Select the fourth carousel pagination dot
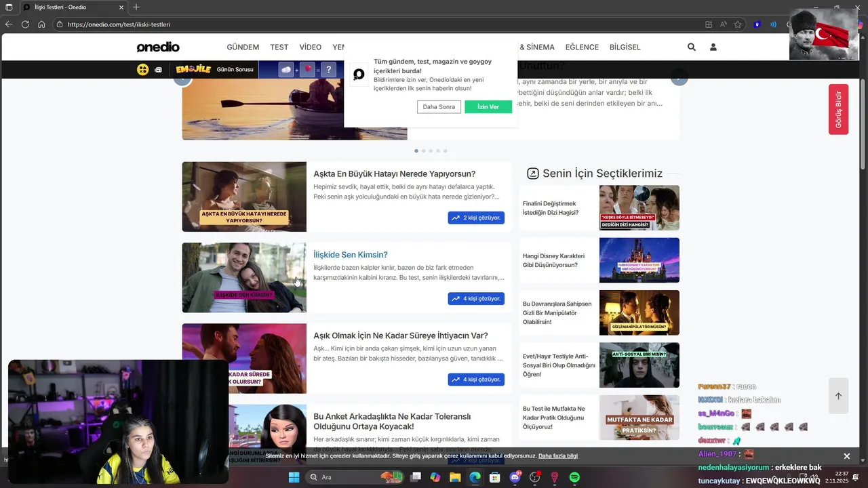868x488 pixels. click(438, 150)
